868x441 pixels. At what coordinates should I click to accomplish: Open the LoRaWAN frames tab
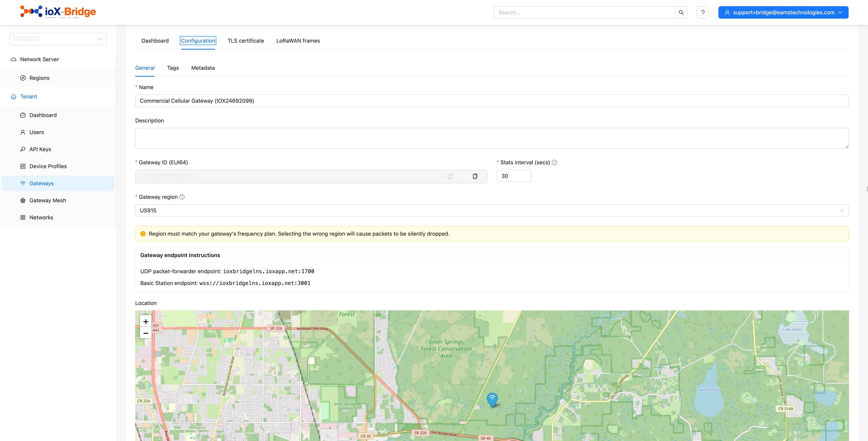click(298, 41)
